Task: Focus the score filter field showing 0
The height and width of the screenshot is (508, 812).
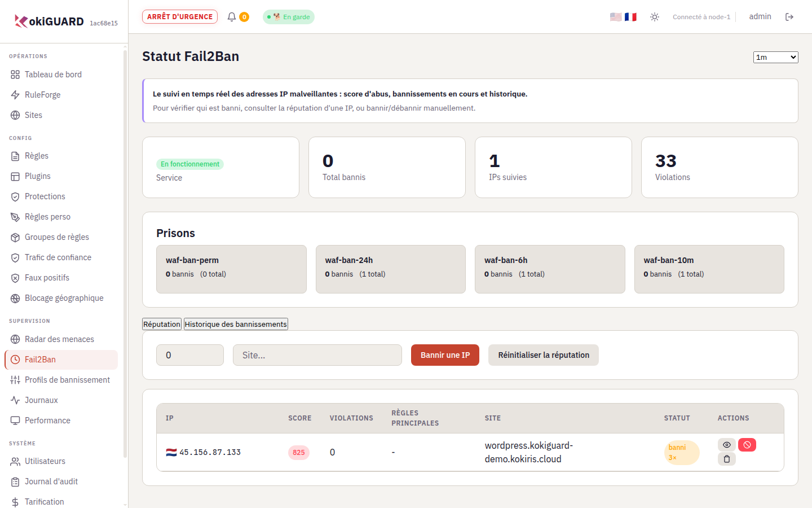Action: coord(190,355)
